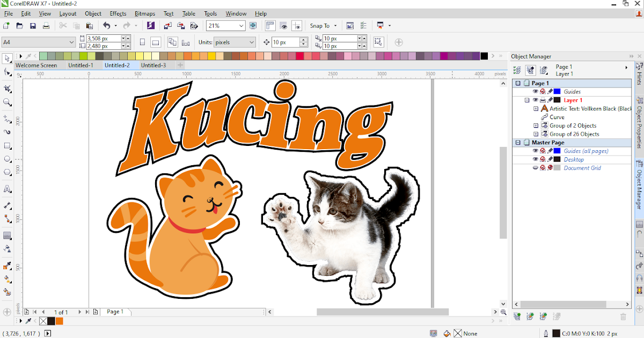644x338 pixels.
Task: Disable printing for Layer 1
Action: coord(543,100)
